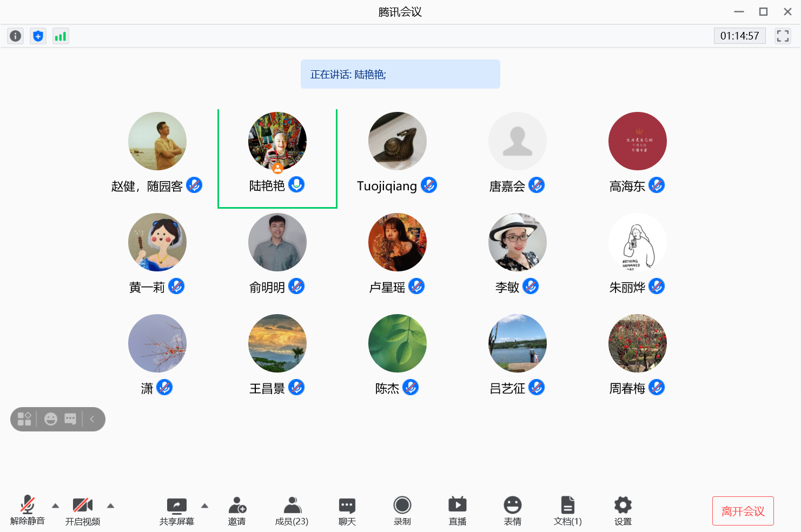Screen dimensions: 801x532
Task: Open the meeting info icon
Action: point(15,36)
